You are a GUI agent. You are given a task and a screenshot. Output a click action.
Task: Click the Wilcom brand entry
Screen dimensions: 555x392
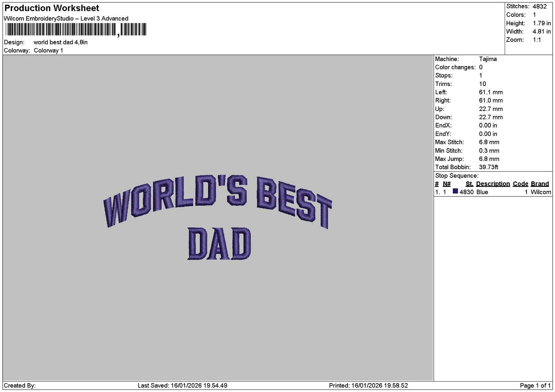click(x=541, y=192)
